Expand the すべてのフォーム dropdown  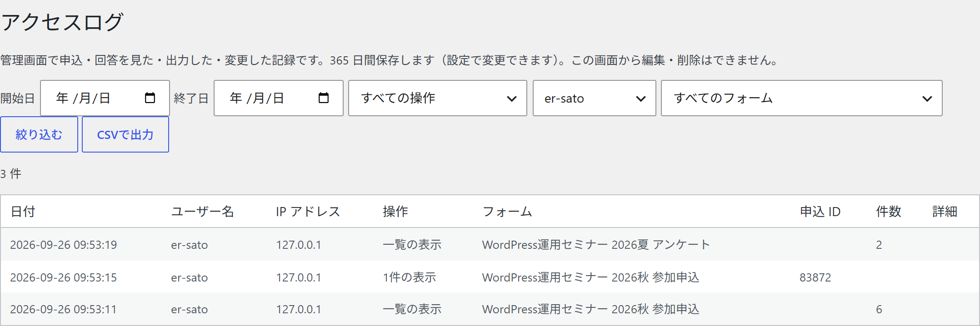(x=802, y=98)
